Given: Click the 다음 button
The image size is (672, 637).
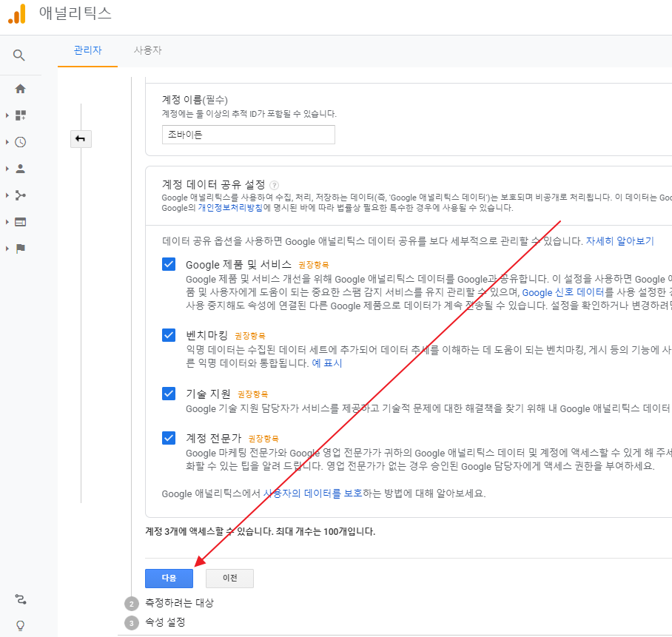Looking at the screenshot, I should 169,579.
